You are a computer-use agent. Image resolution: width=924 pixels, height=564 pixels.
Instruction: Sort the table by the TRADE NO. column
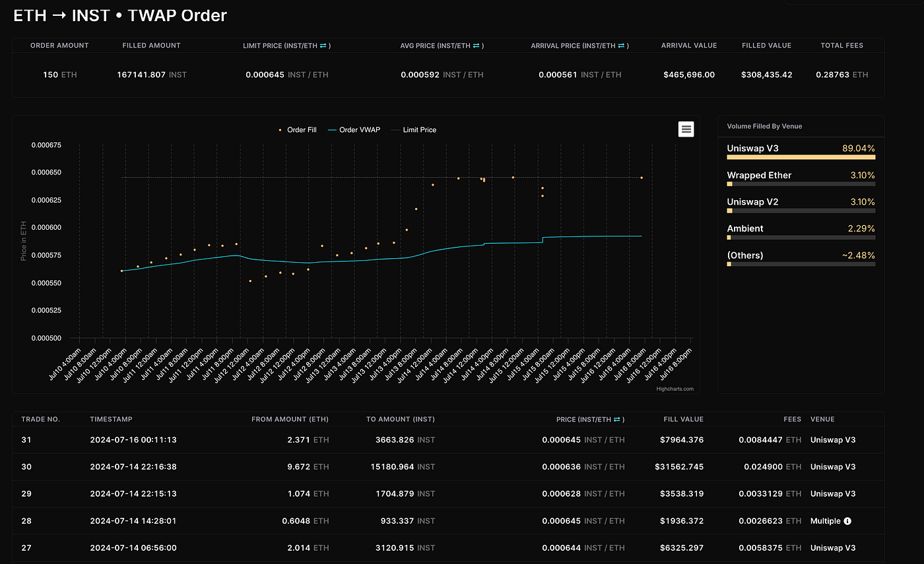pyautogui.click(x=42, y=419)
